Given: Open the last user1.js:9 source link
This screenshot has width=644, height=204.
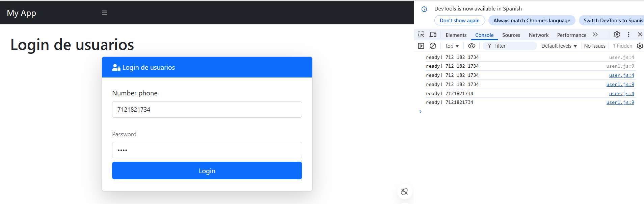Looking at the screenshot, I should pos(620,103).
